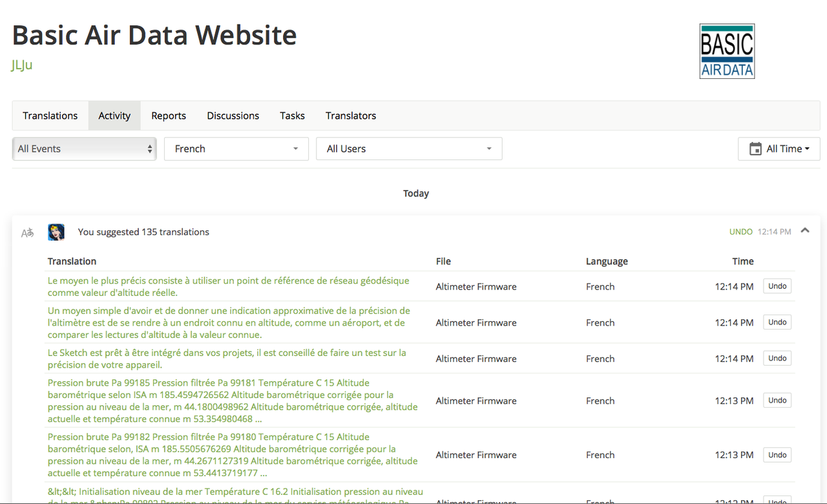Open translation 'Pression brute Pa 99185'
This screenshot has height=504, width=827.
click(233, 401)
